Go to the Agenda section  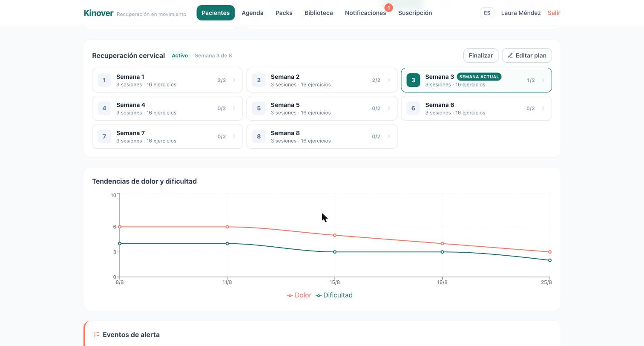tap(253, 13)
